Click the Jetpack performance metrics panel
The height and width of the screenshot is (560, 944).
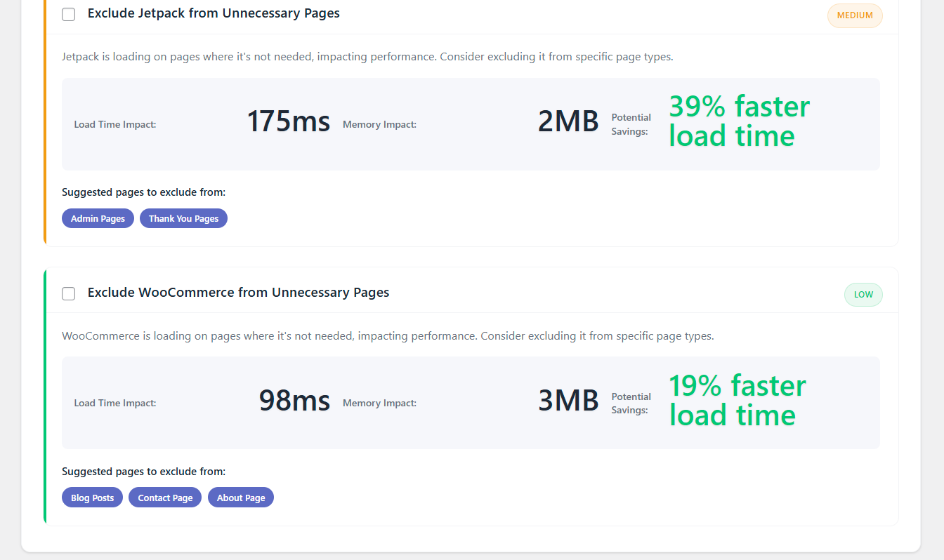pyautogui.click(x=471, y=124)
